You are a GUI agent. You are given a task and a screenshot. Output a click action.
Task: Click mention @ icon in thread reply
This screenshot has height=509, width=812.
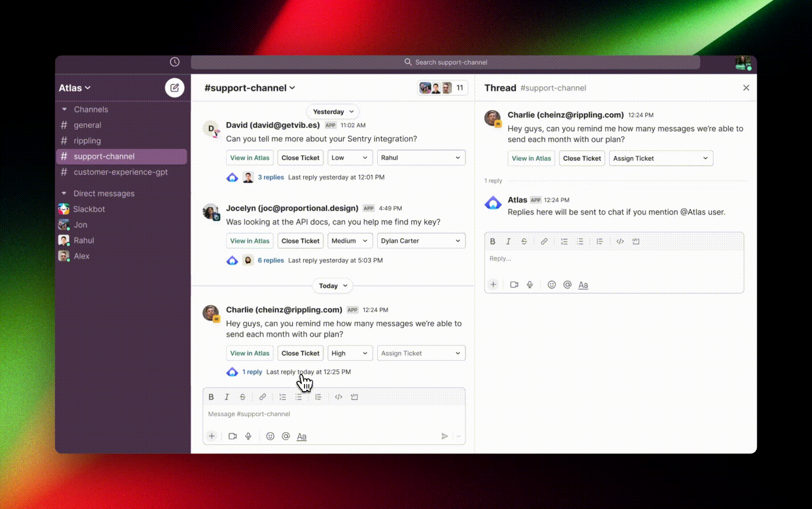point(567,285)
